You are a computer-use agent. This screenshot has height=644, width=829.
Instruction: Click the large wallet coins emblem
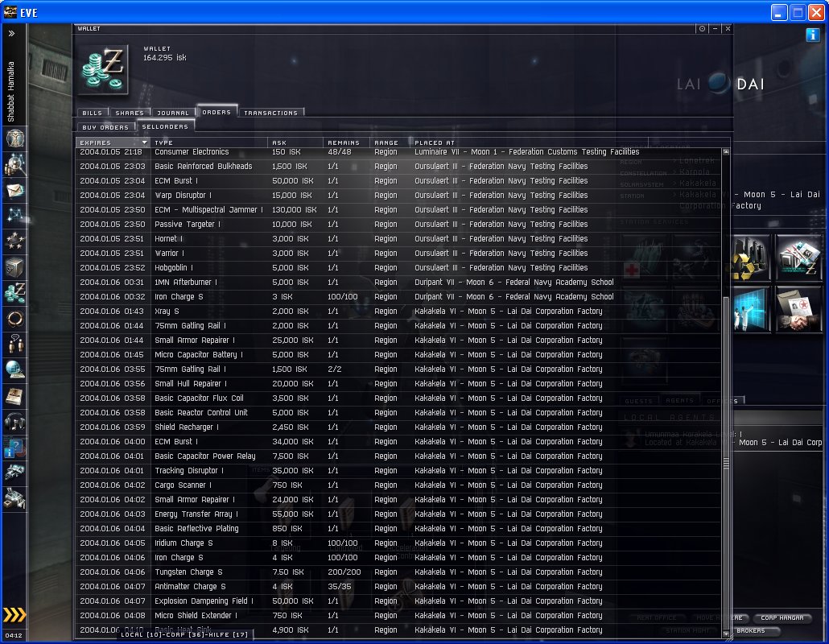pos(104,70)
